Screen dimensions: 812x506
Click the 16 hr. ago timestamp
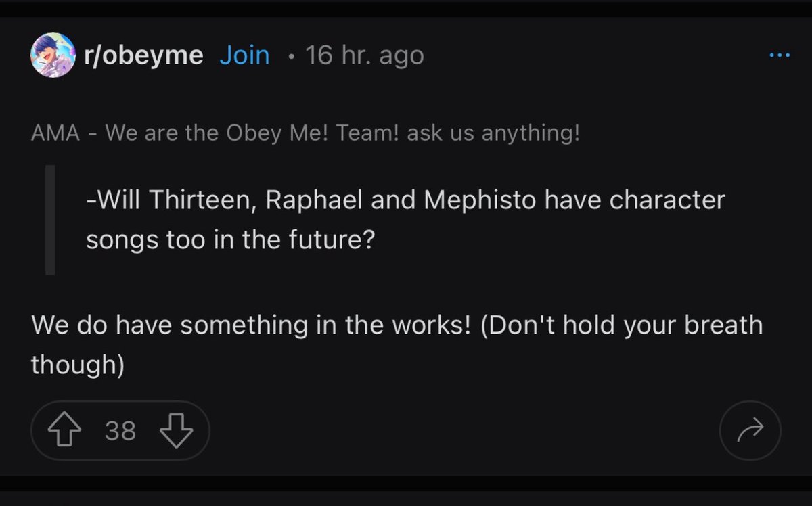(365, 55)
